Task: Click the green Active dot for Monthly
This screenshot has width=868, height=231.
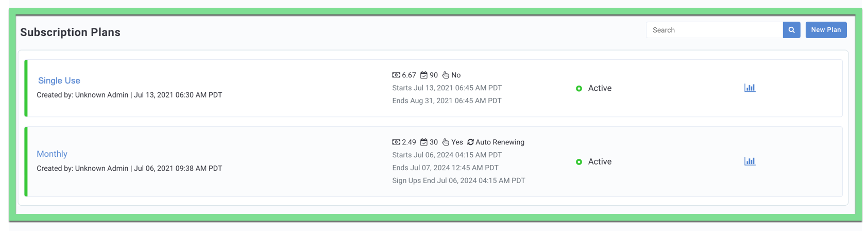Action: coord(579,161)
